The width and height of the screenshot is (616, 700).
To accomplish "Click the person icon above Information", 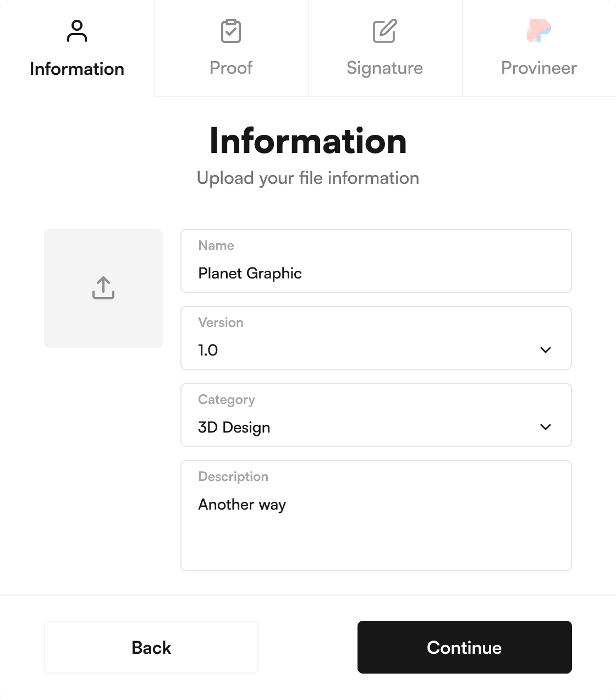I will click(x=76, y=31).
